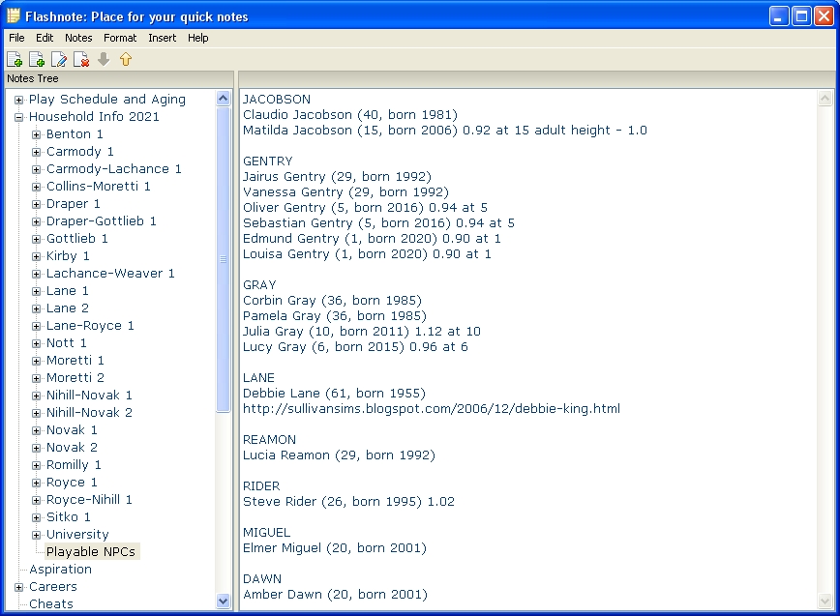Click the rename note pencil icon

59,59
